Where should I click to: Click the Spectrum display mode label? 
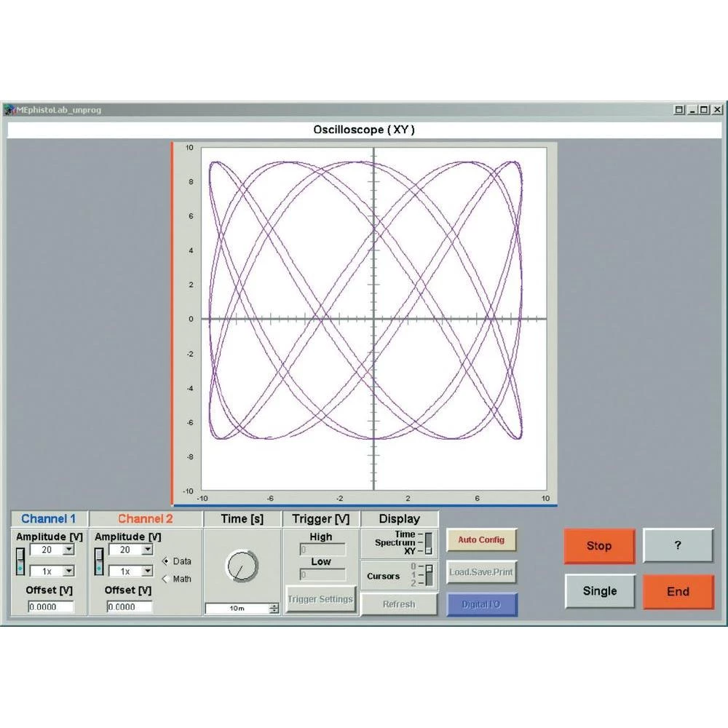tap(395, 543)
